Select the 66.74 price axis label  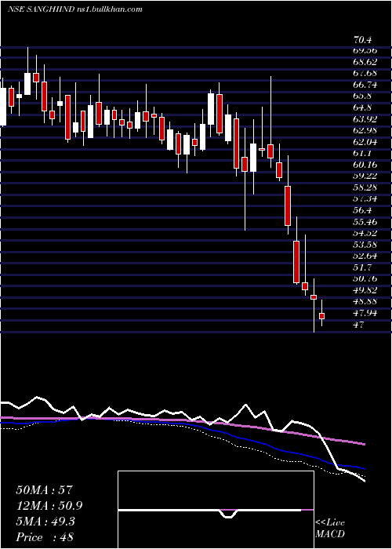(x=365, y=85)
